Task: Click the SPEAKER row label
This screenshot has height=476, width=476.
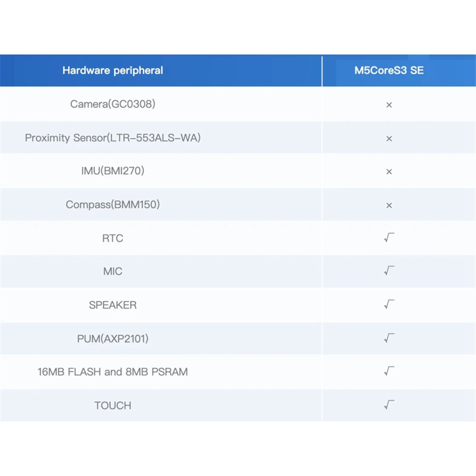Action: 113,305
